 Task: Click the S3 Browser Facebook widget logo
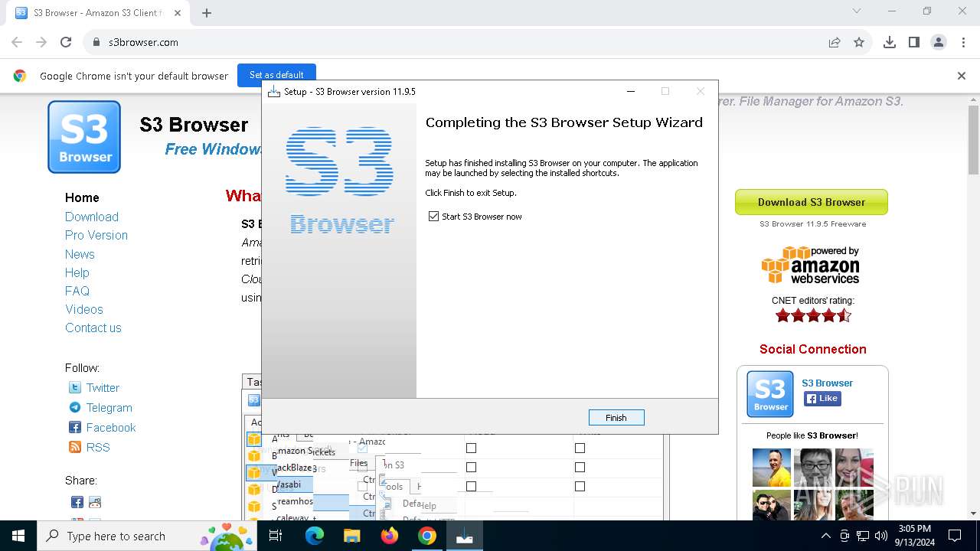[770, 394]
